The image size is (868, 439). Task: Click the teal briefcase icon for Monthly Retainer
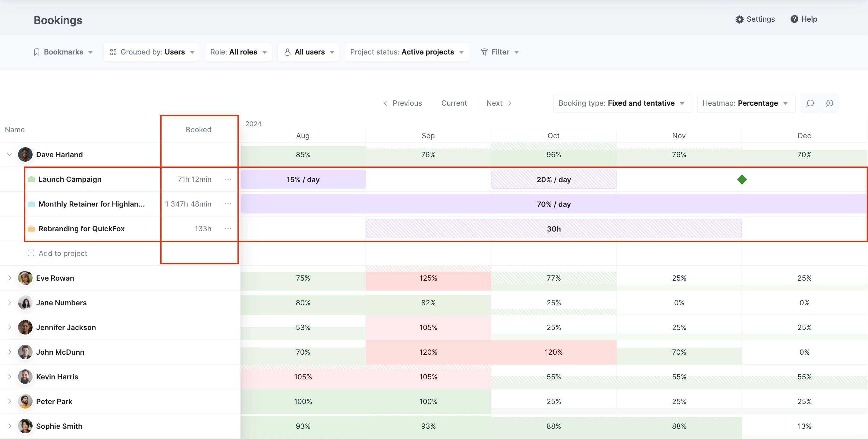31,204
